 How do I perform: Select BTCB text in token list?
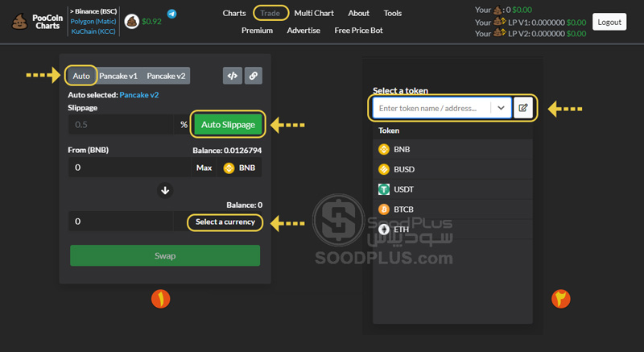[x=404, y=209]
